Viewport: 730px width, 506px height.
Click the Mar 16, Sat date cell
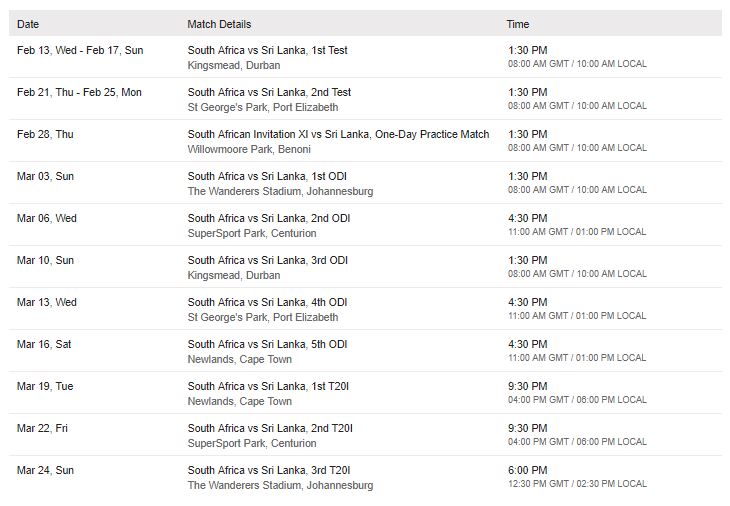coord(44,344)
